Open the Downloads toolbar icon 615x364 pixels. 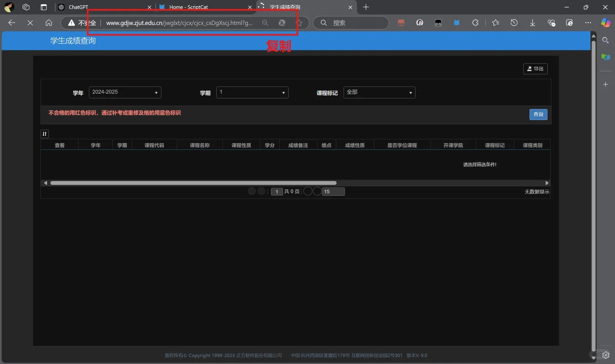pos(532,23)
